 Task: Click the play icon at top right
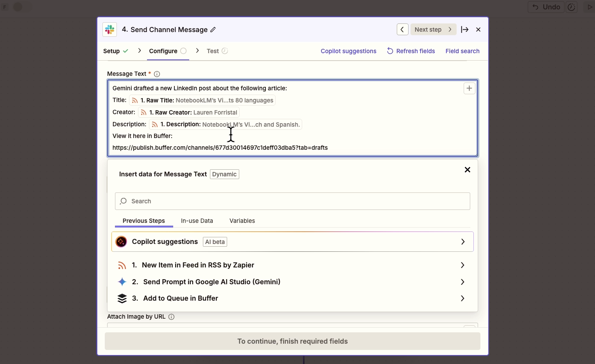590,7
